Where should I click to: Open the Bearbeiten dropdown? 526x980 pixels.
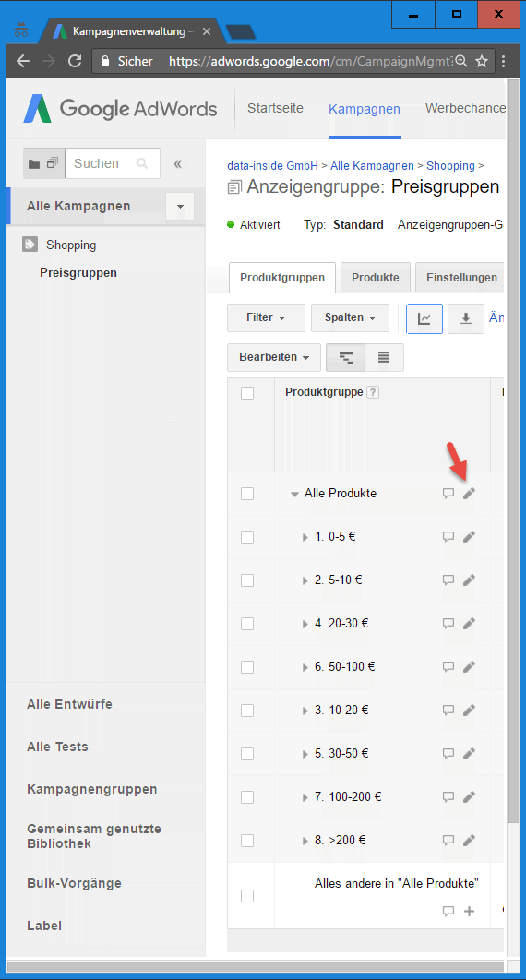[x=274, y=357]
